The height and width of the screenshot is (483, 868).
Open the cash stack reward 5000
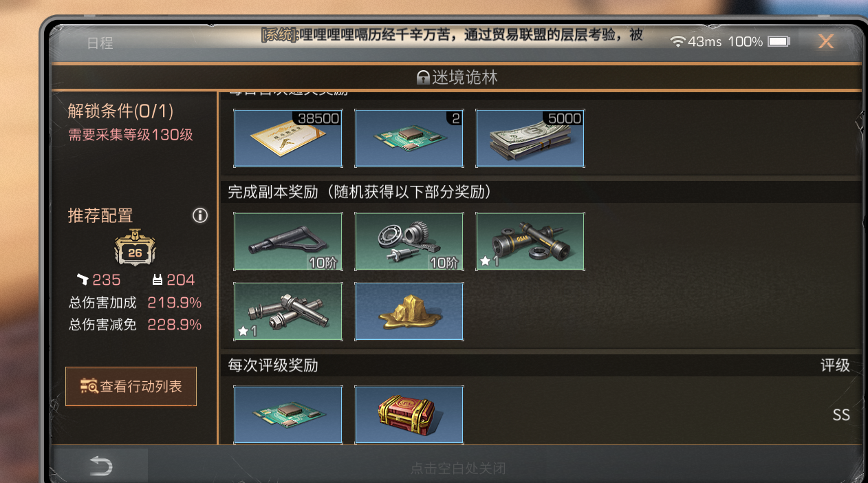pos(530,138)
